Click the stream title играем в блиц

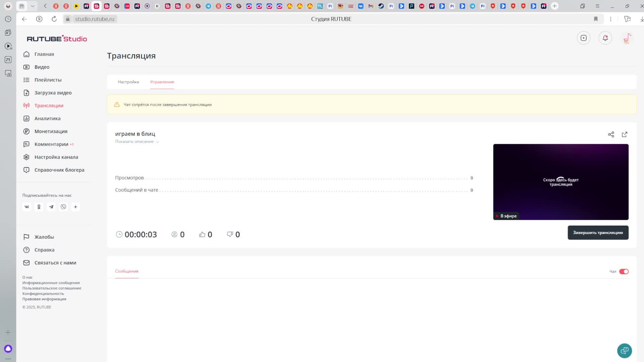[x=135, y=134]
